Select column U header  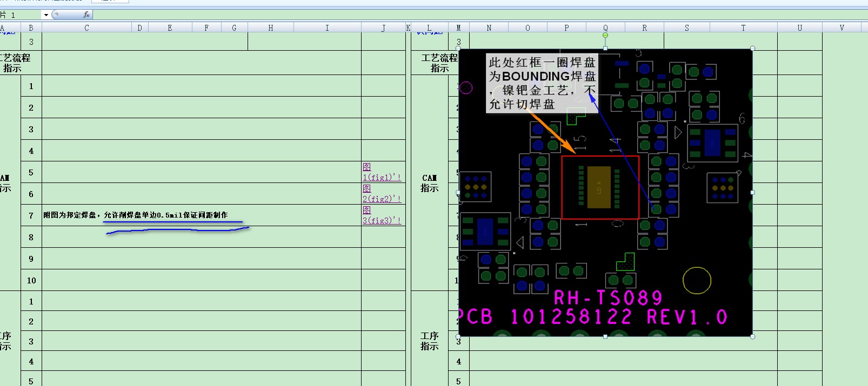click(799, 28)
